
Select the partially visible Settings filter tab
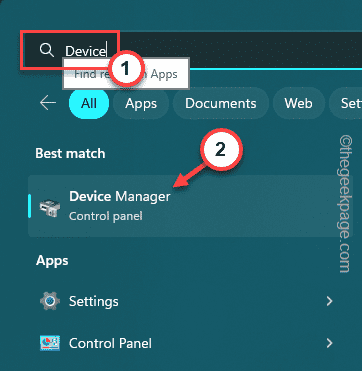(x=346, y=104)
